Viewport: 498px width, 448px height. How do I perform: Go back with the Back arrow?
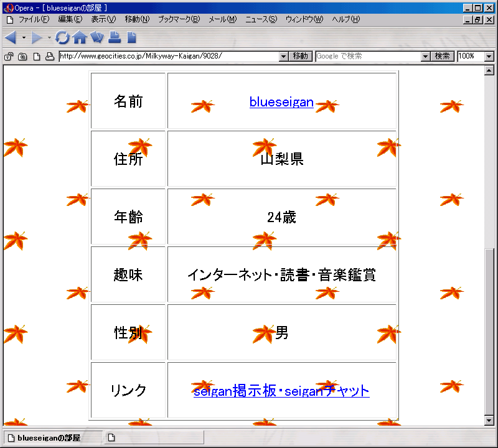pyautogui.click(x=11, y=38)
